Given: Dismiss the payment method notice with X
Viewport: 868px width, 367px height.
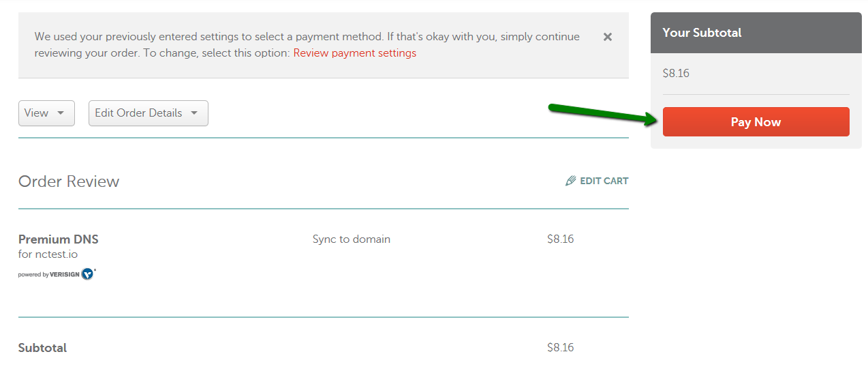Looking at the screenshot, I should point(608,37).
